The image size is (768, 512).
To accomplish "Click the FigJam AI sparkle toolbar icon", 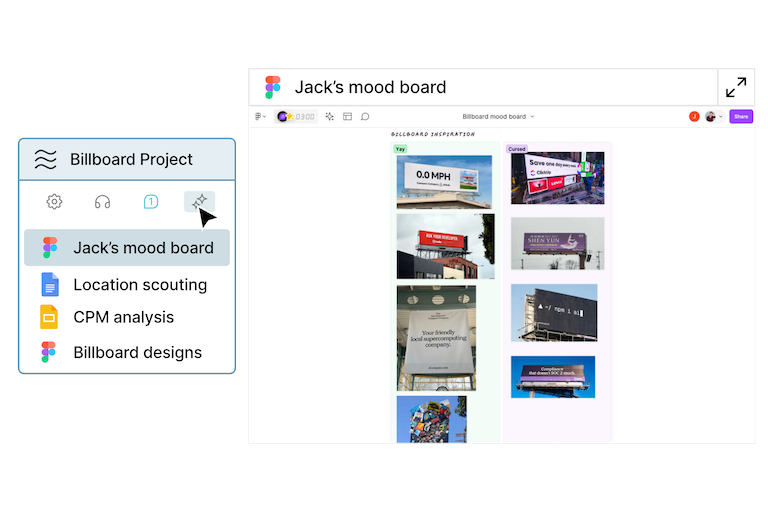I will pyautogui.click(x=330, y=116).
